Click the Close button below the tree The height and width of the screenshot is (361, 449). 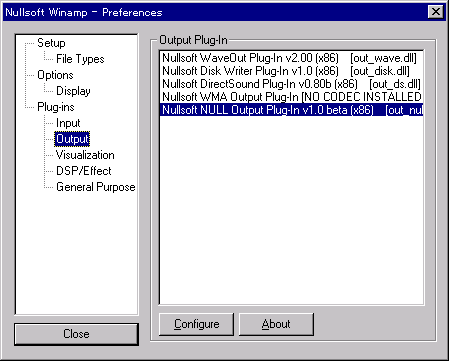[x=76, y=334]
